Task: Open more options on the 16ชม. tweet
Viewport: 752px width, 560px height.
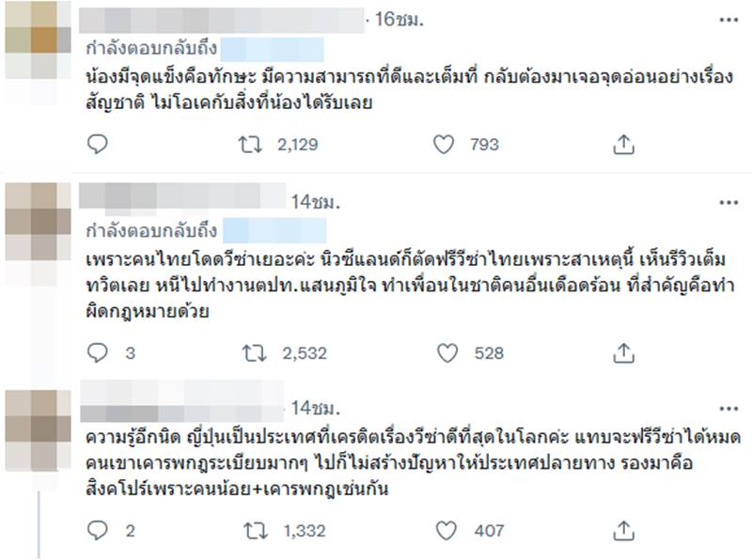Action: click(728, 20)
